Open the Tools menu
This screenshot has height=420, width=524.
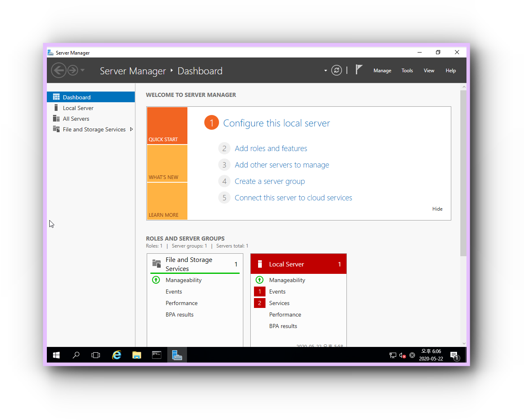(407, 71)
